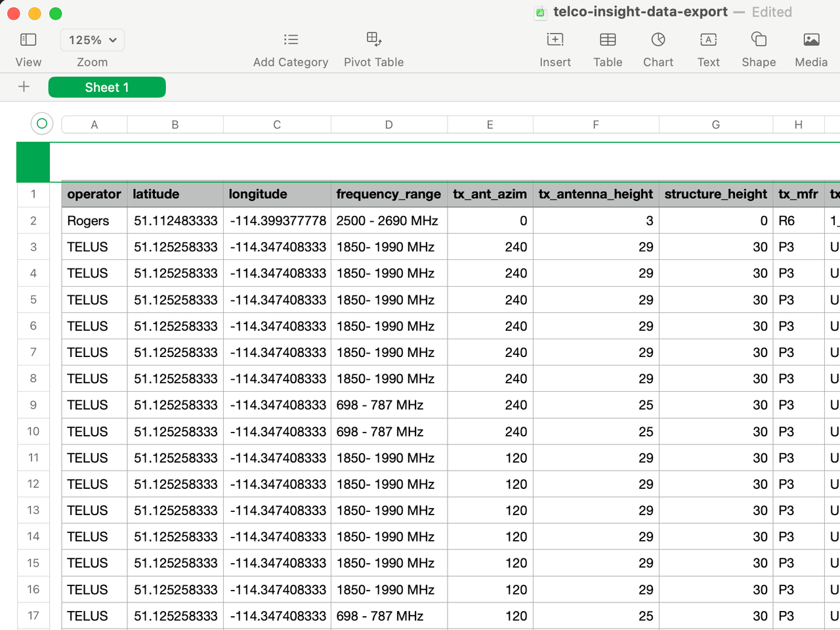The width and height of the screenshot is (840, 630).
Task: Insert a Pivot Table from toolbar
Action: point(374,39)
